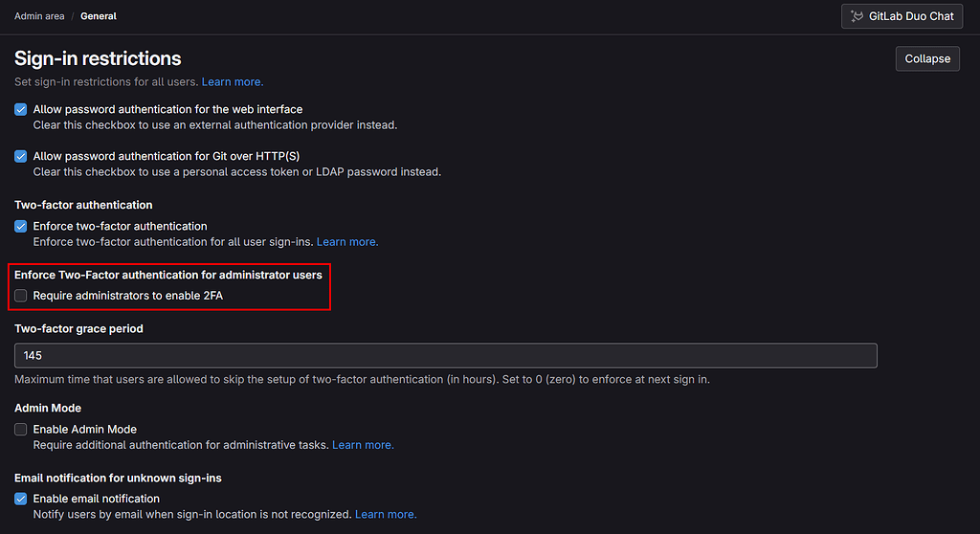
Task: Select the General breadcrumb item
Action: 99,16
